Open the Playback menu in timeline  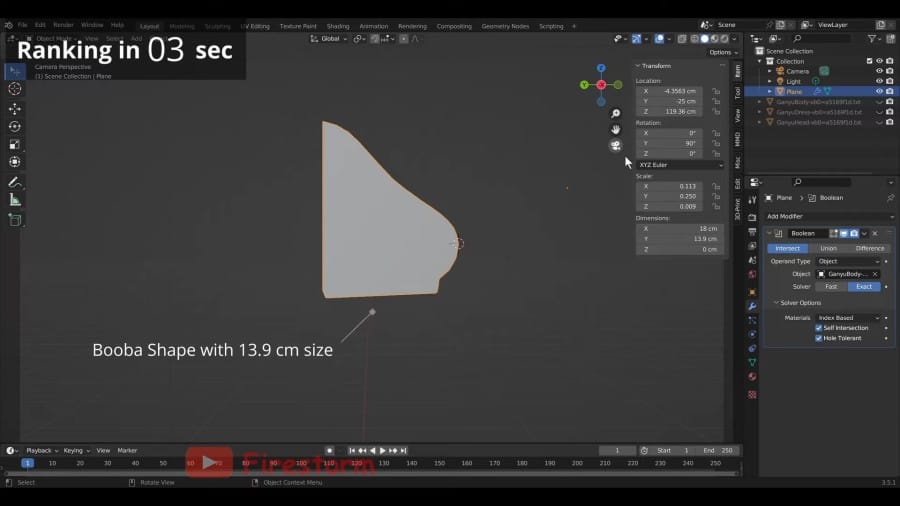tap(41, 451)
